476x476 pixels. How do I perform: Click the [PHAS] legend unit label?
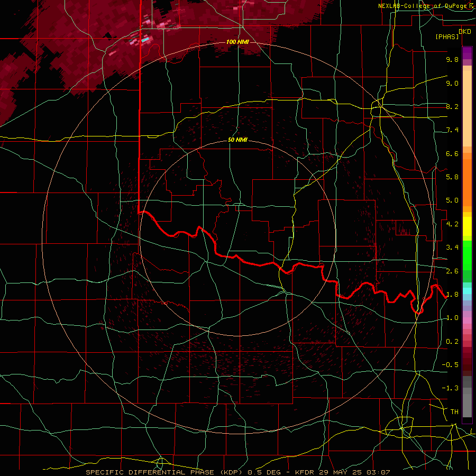(447, 36)
